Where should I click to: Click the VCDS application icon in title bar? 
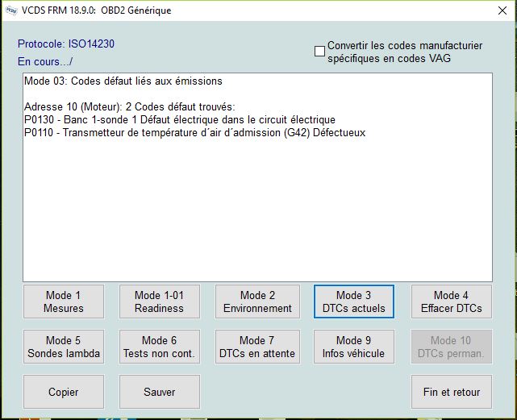(10, 10)
